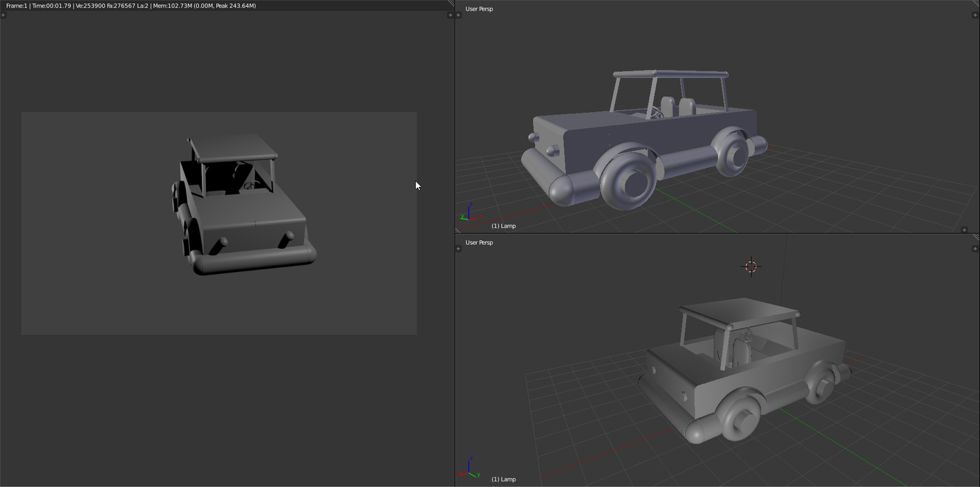Click the axis orientation mini-gizmo in bottom viewport
Viewport: 980px width, 487px height.
coord(470,464)
